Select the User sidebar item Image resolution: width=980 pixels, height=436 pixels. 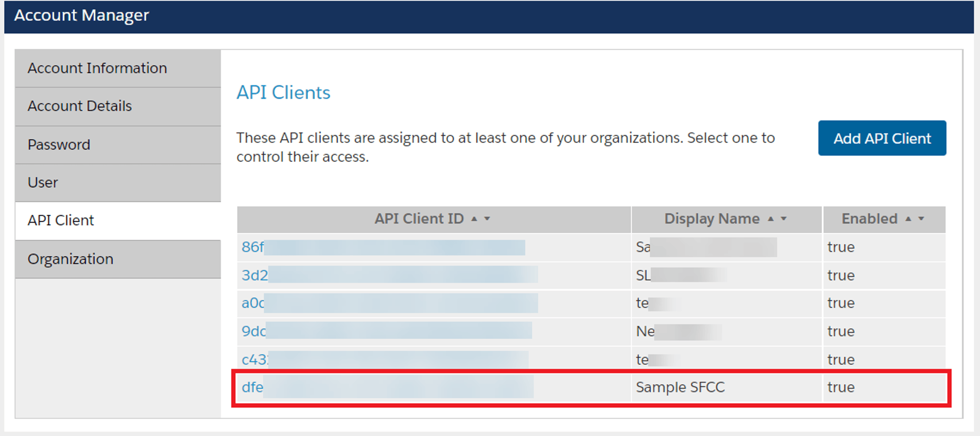point(118,183)
